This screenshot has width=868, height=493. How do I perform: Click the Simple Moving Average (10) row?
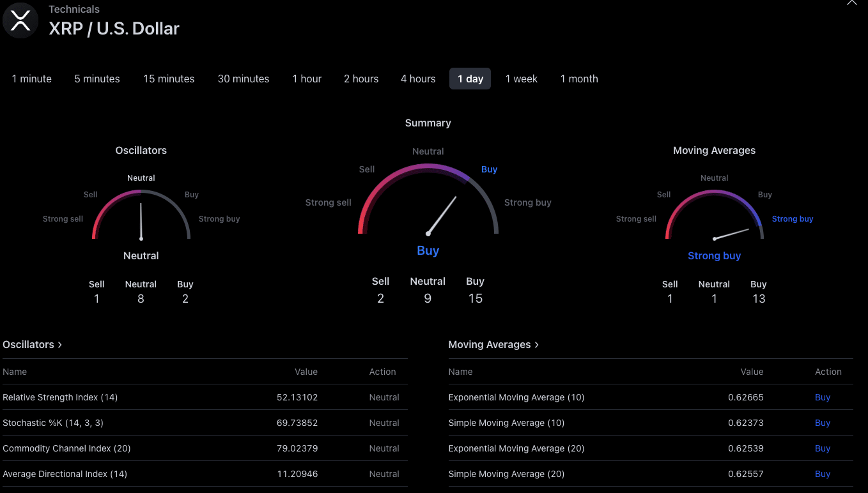point(651,423)
